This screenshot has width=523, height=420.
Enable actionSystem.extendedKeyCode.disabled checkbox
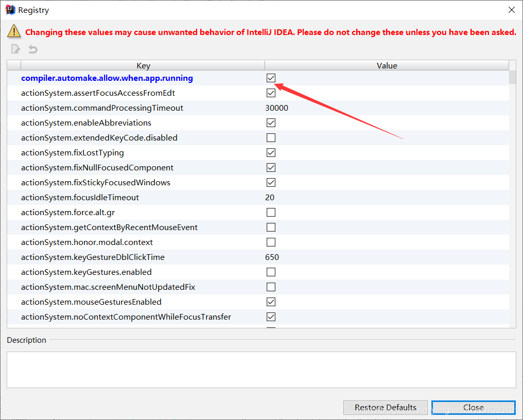271,138
